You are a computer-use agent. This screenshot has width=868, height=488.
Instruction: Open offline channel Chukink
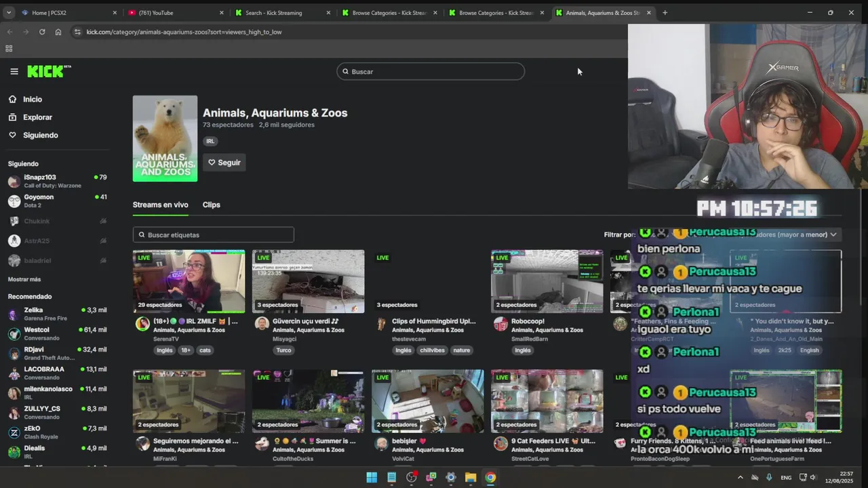(x=57, y=221)
